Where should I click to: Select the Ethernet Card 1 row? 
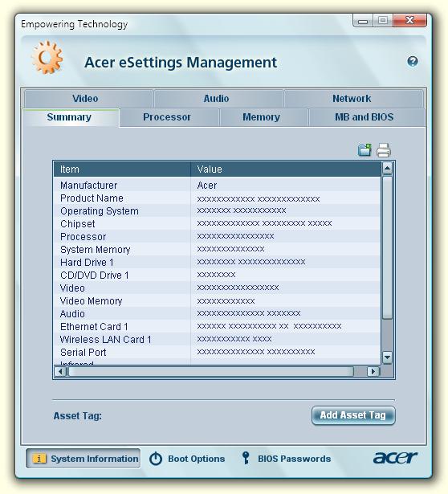coord(217,327)
